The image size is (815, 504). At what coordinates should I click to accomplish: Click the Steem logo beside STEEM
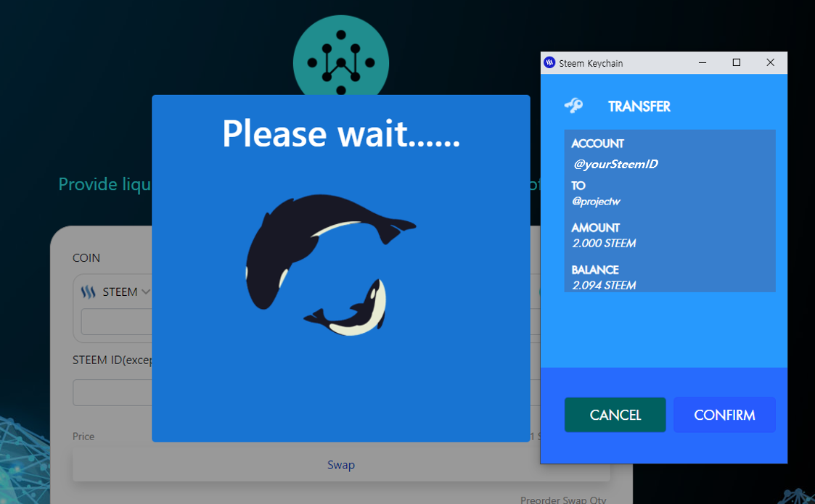(x=88, y=292)
